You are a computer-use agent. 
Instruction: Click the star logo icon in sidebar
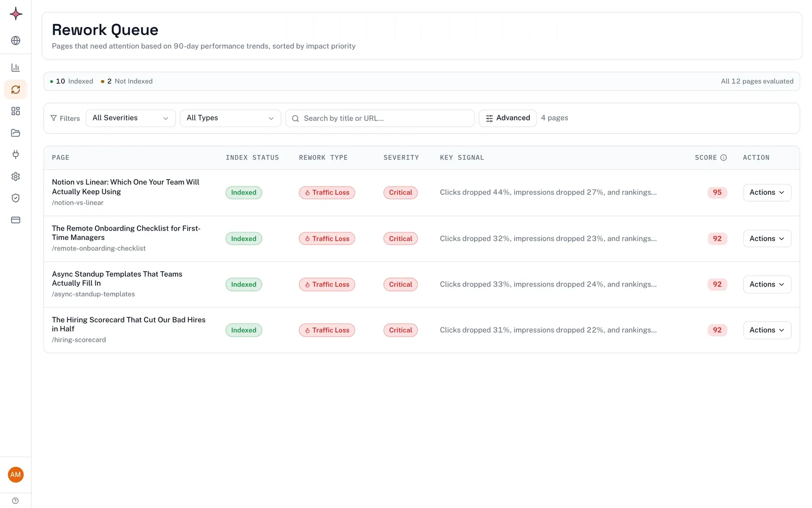tap(16, 14)
